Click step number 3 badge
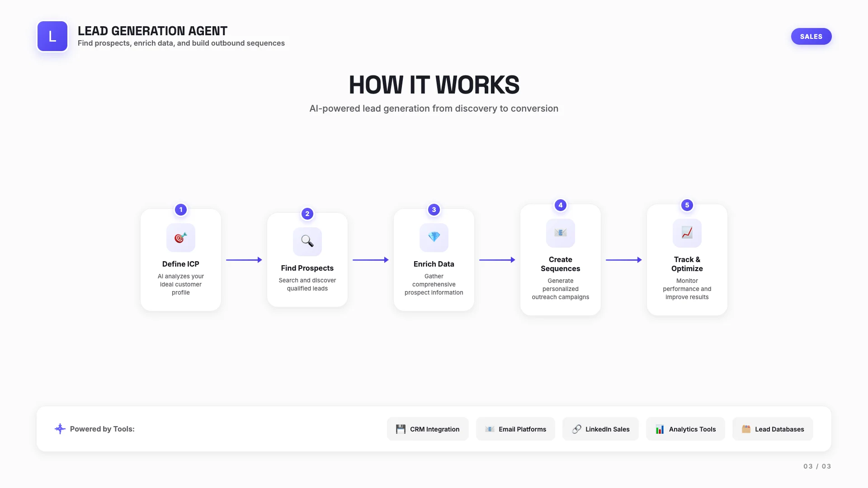868x488 pixels. pos(434,210)
